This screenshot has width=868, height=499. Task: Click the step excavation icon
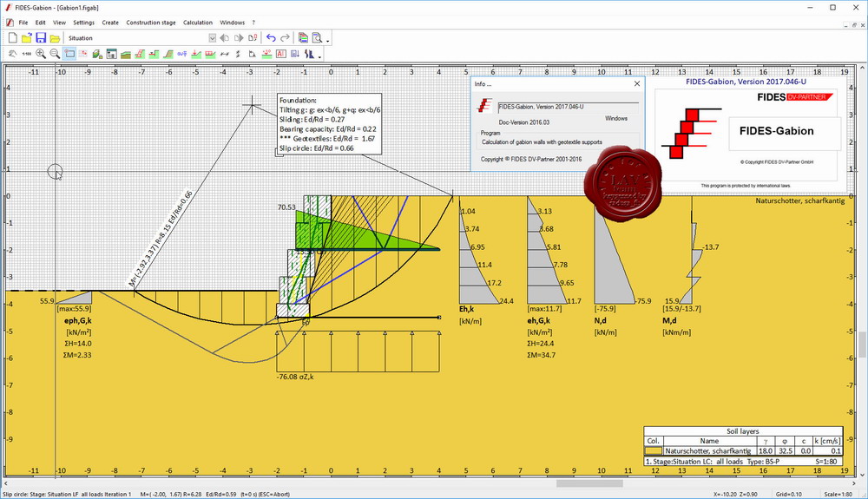(154, 54)
